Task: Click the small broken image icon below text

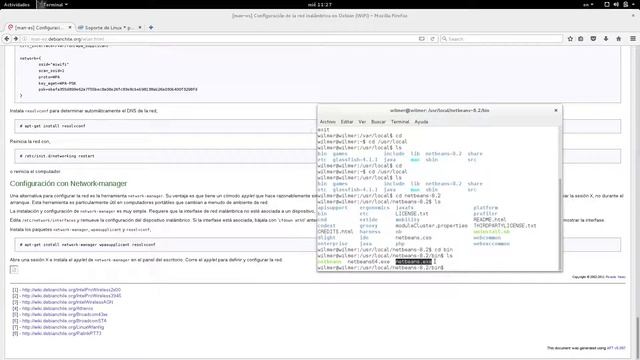Action: (14, 269)
